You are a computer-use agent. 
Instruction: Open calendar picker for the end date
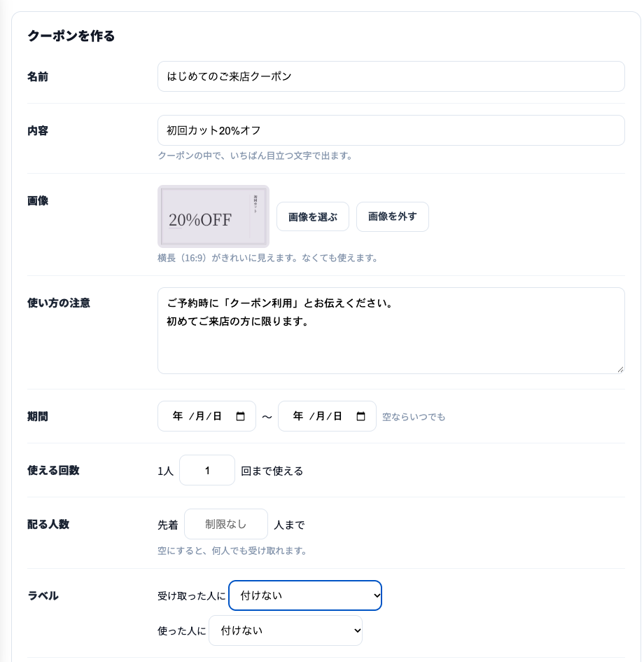(x=360, y=416)
